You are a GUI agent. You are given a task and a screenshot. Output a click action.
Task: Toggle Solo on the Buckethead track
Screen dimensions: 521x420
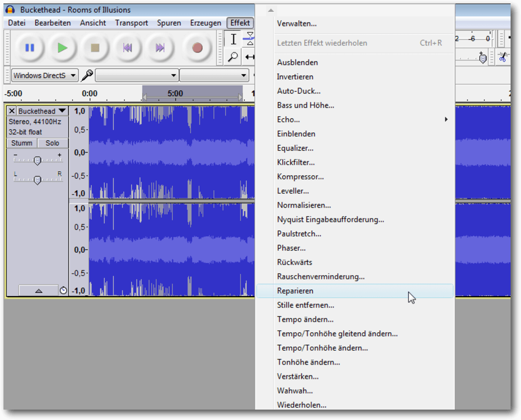click(52, 143)
